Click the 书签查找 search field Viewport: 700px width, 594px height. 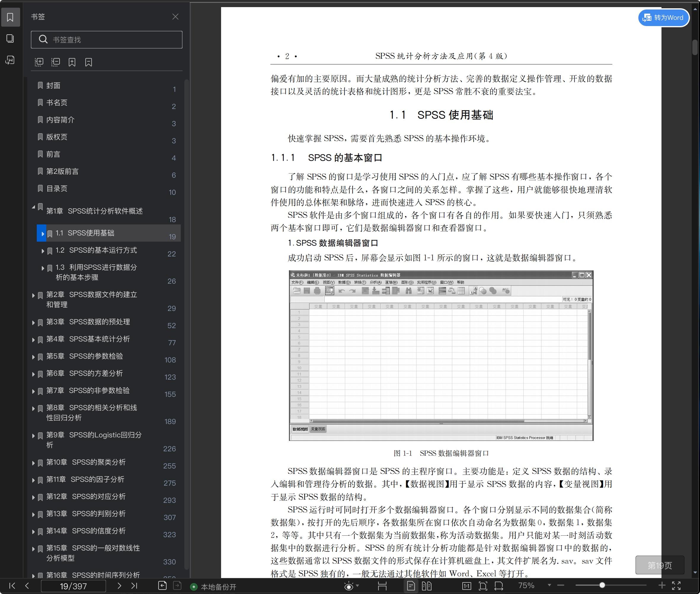point(106,40)
